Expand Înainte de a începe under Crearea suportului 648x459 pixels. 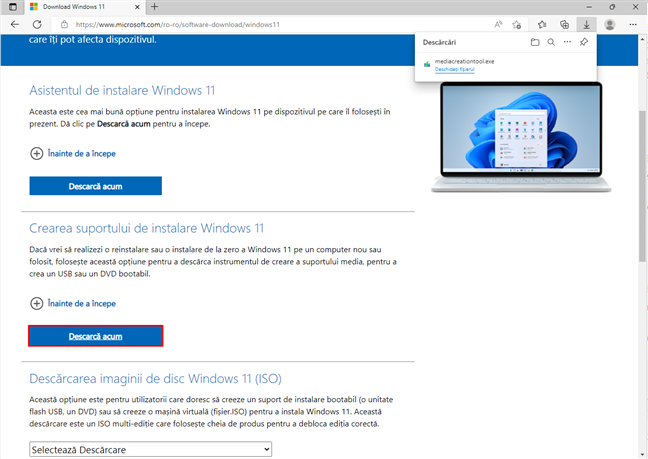[73, 304]
